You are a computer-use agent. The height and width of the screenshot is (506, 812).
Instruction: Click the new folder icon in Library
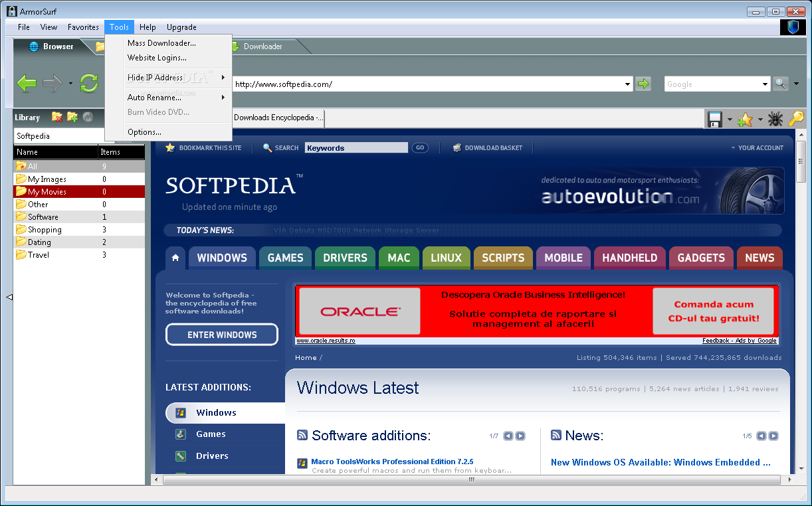point(72,117)
